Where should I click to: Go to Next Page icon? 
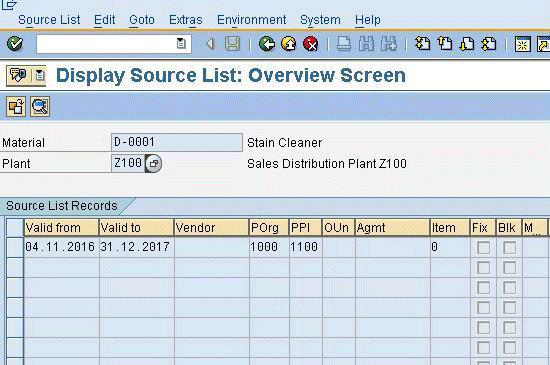[467, 44]
